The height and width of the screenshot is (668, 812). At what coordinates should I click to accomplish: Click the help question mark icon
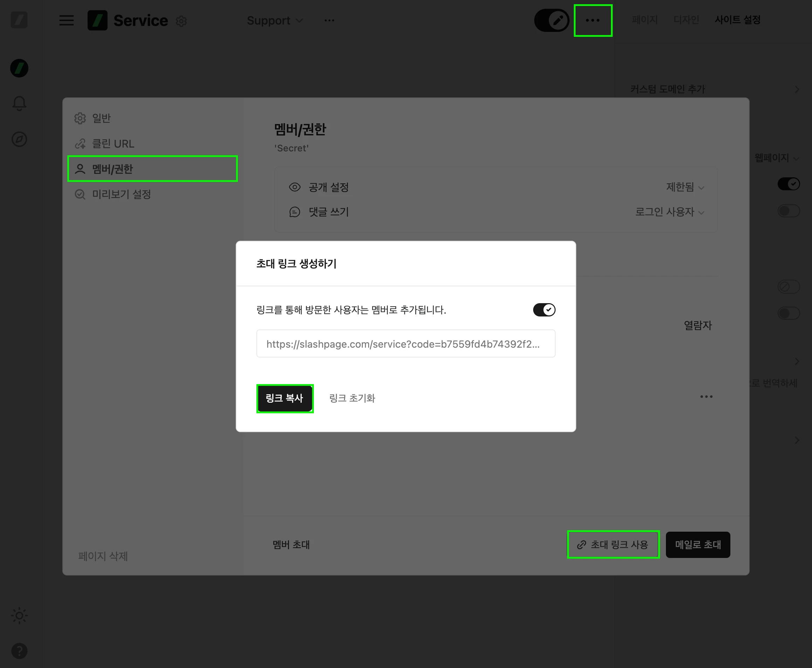tap(19, 651)
